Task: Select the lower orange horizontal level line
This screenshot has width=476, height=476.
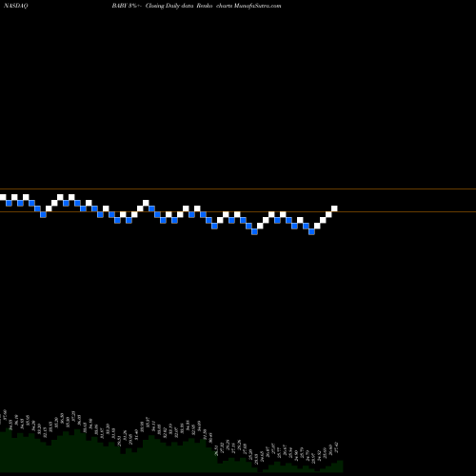Action: coord(238,211)
